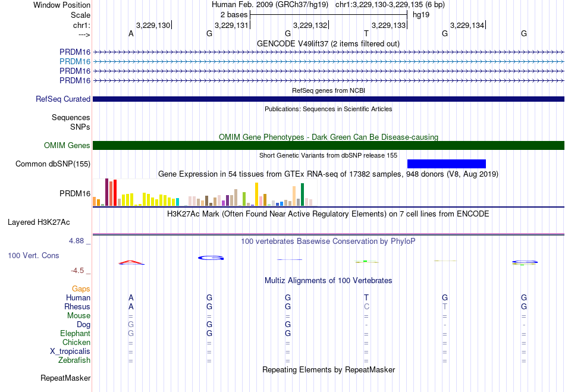Select the X_tropicalis alignment row label

pyautogui.click(x=70, y=352)
